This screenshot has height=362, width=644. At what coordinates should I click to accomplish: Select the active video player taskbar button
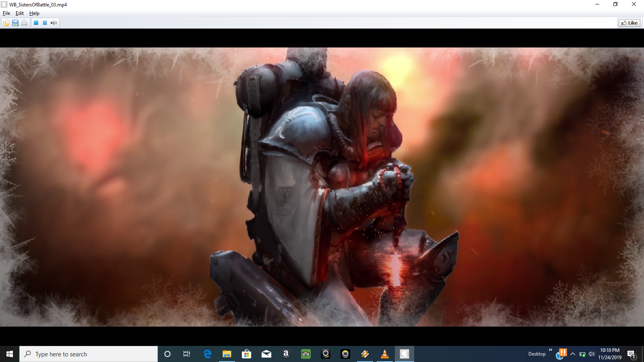click(405, 354)
